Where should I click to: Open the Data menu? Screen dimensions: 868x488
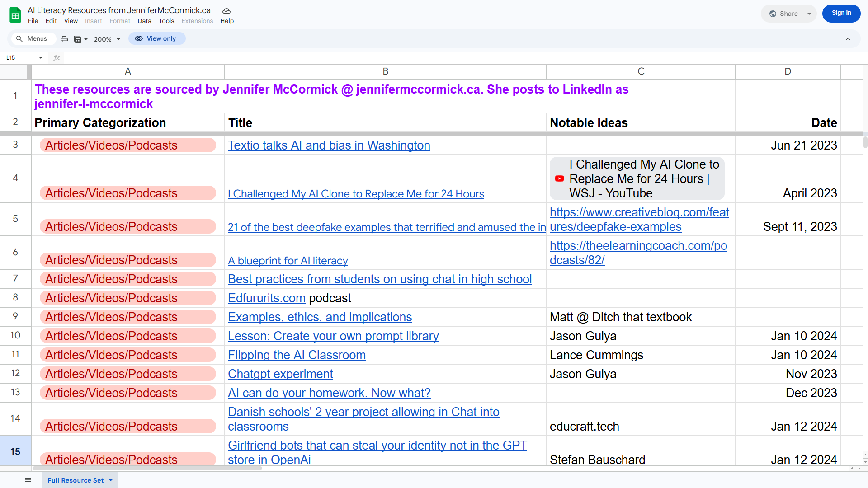point(145,21)
